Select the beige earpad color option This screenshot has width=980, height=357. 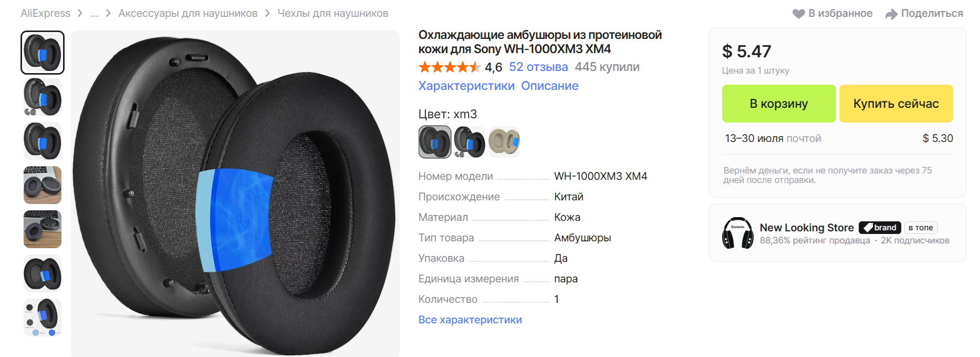point(504,142)
